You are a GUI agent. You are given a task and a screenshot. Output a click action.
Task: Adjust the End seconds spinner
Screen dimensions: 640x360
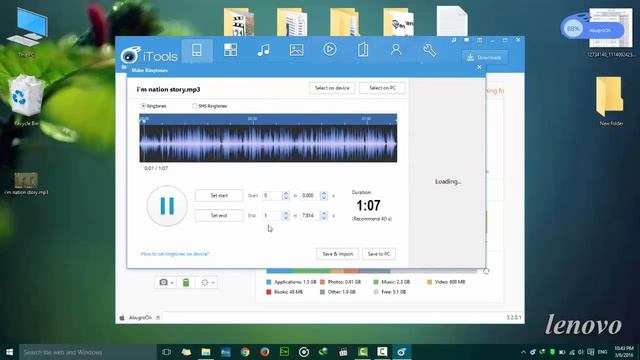pyautogui.click(x=324, y=216)
